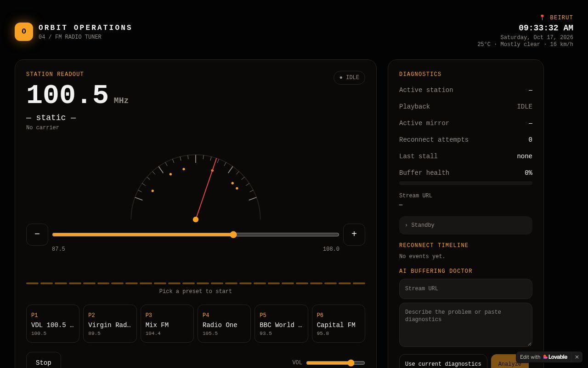Click the '— static —' station label
The image size is (588, 368).
pyautogui.click(x=51, y=118)
